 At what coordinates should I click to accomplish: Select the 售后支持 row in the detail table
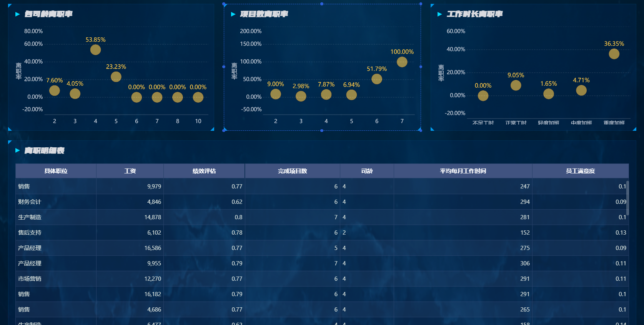pyautogui.click(x=322, y=232)
